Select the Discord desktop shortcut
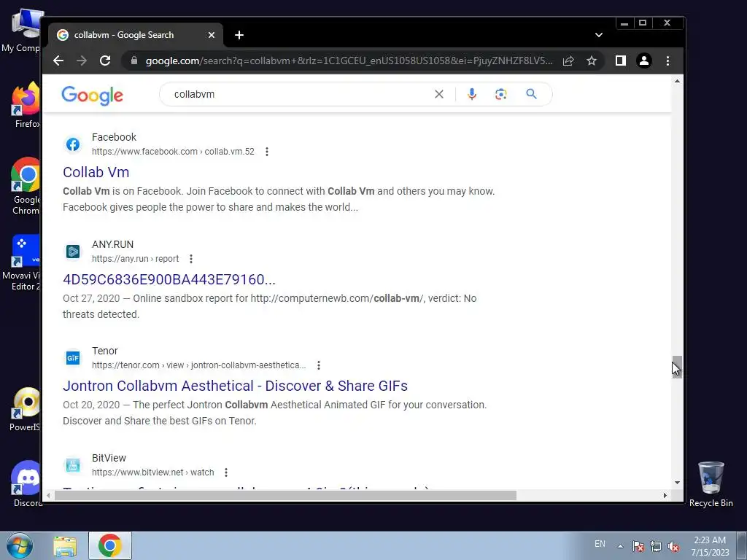Screen dimensions: 747x560 [x=27, y=484]
